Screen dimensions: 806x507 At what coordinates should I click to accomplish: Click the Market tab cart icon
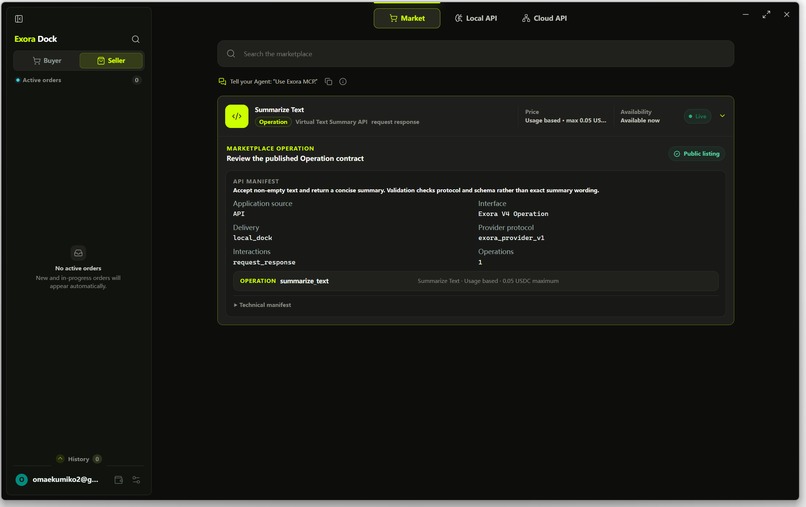393,19
